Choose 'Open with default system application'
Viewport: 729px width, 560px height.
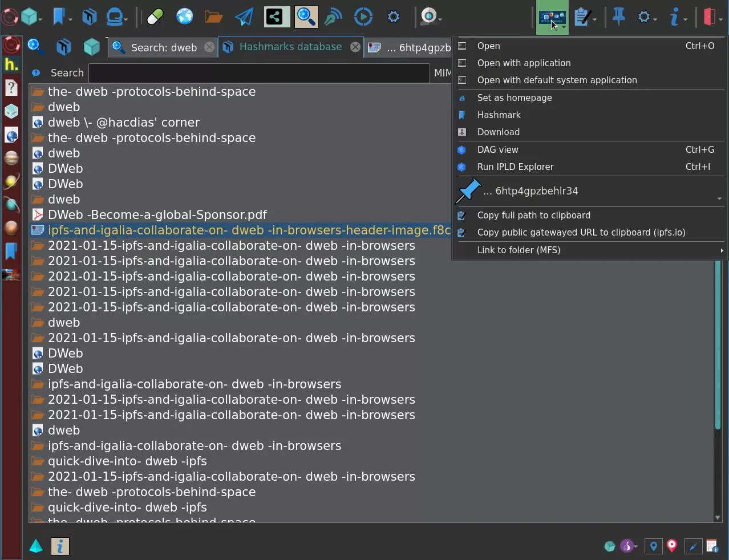click(590, 80)
